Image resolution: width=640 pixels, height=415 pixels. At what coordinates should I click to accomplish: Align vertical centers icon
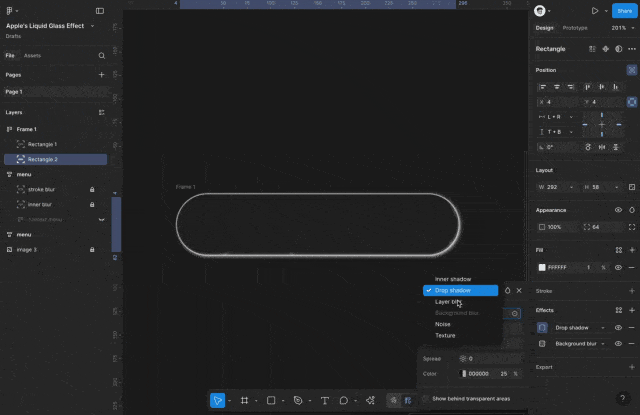(x=602, y=87)
